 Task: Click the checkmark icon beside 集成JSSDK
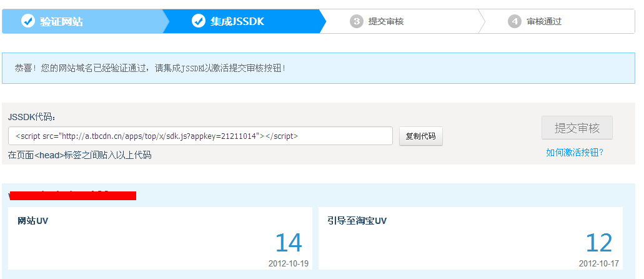coord(199,21)
